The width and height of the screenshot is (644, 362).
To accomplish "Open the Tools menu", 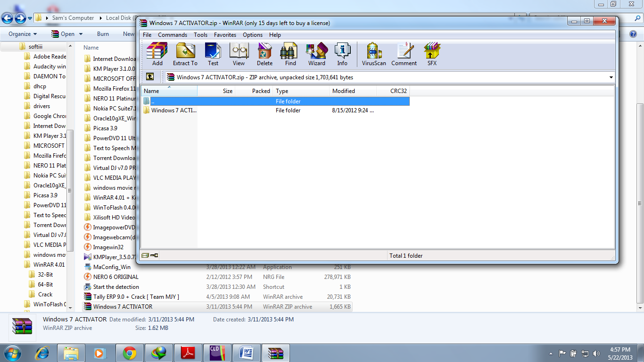I will [x=200, y=35].
